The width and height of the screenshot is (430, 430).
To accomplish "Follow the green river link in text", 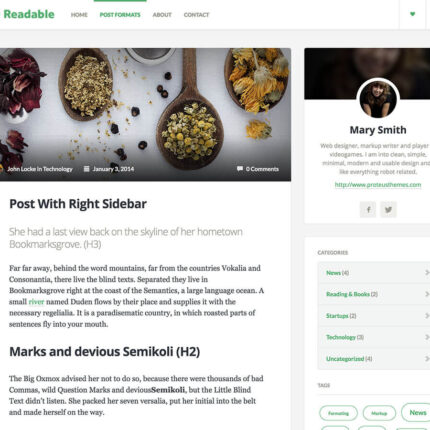I will point(36,302).
